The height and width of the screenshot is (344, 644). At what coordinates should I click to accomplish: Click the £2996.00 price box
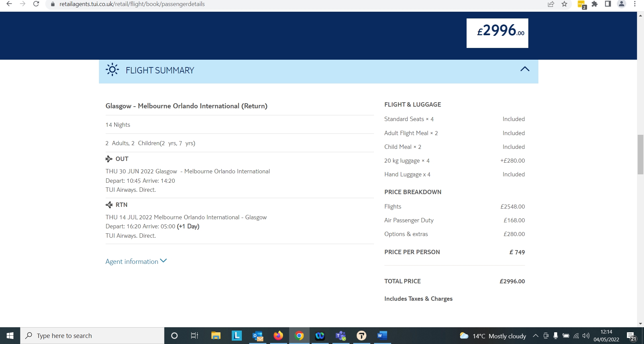tap(497, 33)
